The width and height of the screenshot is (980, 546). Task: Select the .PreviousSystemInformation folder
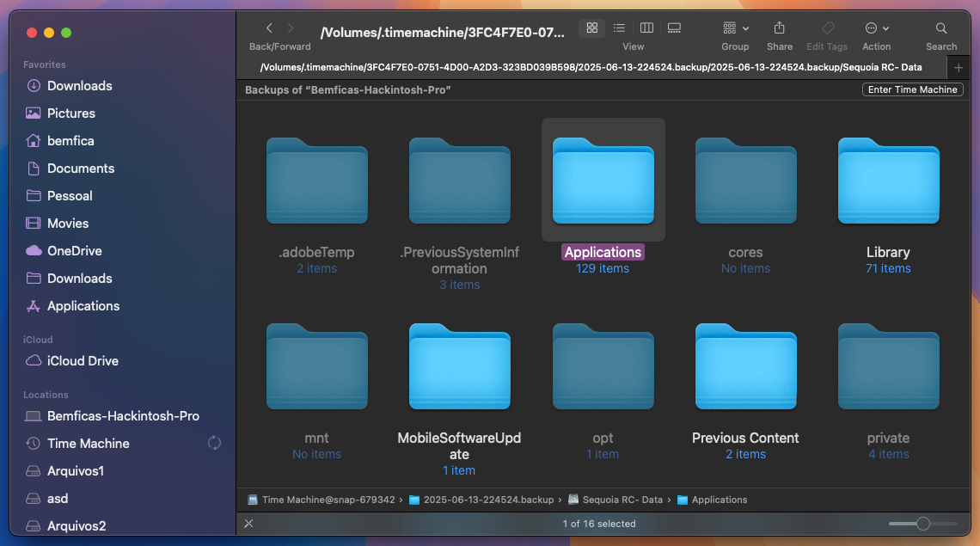[x=459, y=182]
